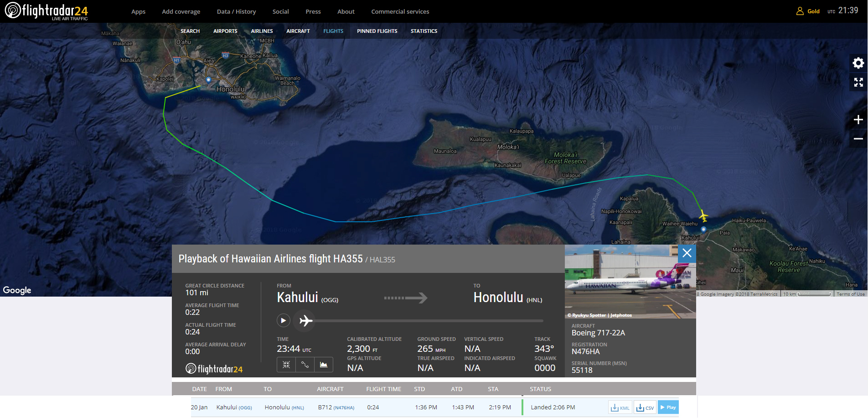This screenshot has height=418, width=868.
Task: Click yellow aircraft marker on the map
Action: pos(703,215)
